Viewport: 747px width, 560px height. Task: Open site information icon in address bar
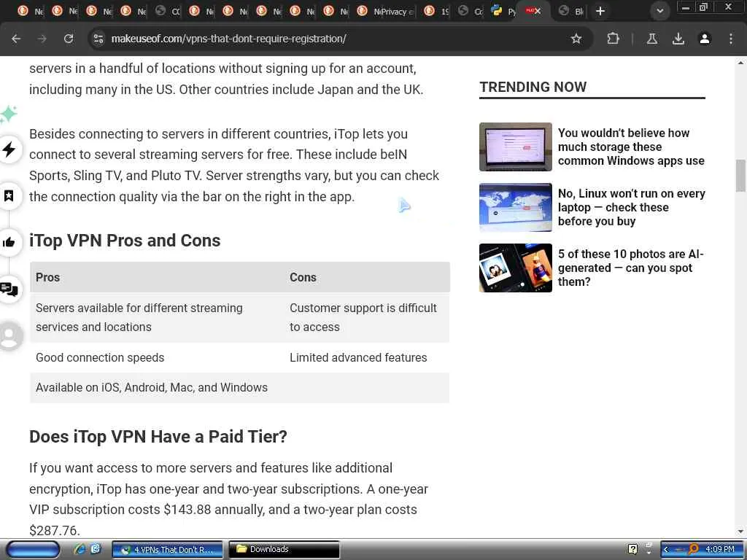coord(98,39)
